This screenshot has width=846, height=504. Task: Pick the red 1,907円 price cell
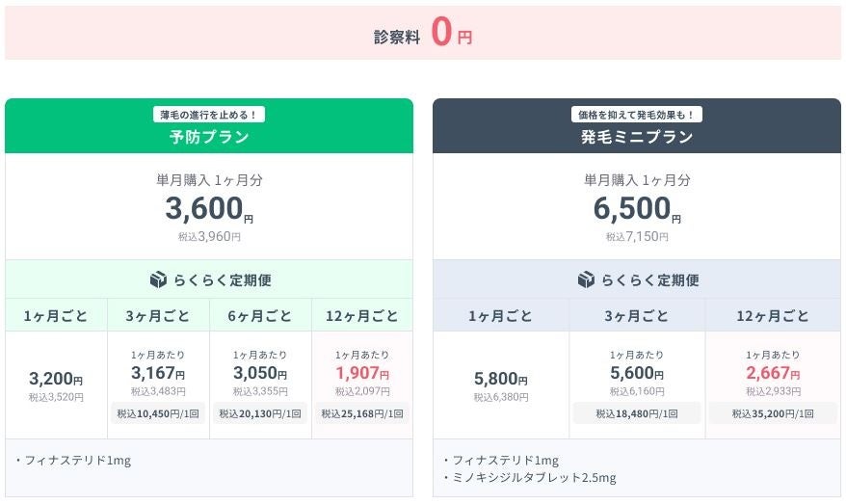(362, 375)
